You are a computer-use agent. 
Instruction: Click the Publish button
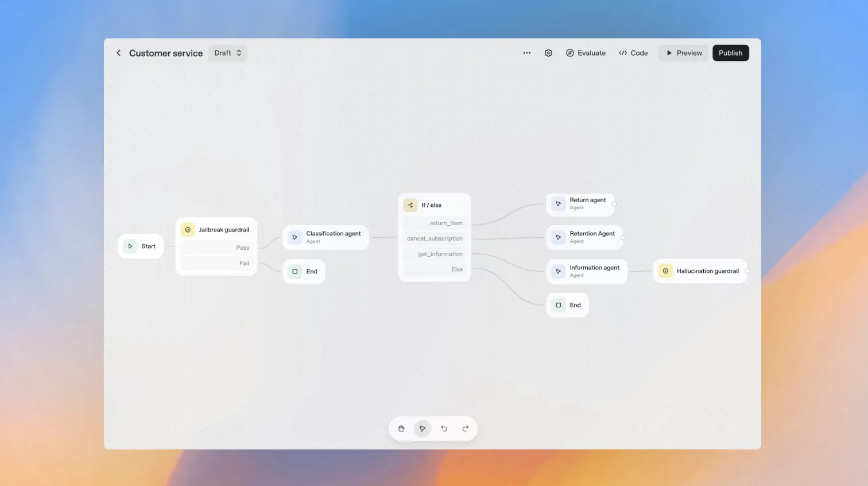click(730, 53)
